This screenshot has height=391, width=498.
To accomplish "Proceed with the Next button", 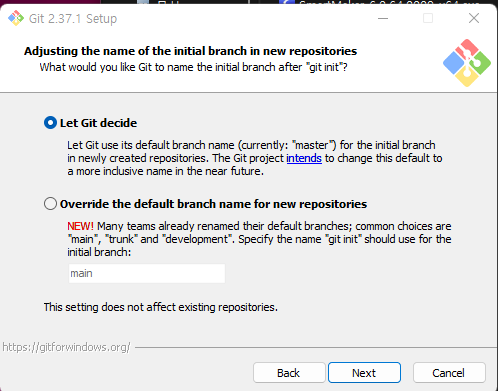I will tap(364, 373).
